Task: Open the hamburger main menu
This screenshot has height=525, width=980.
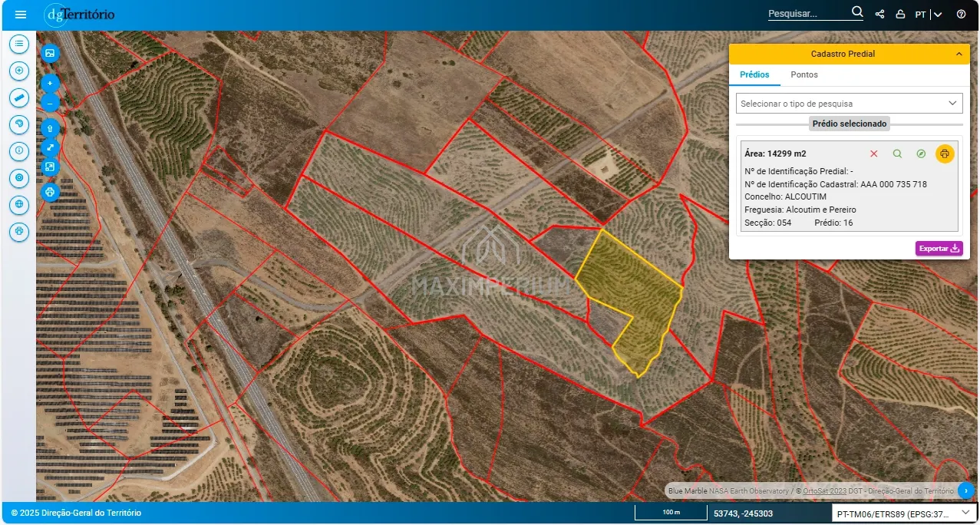Action: tap(21, 15)
